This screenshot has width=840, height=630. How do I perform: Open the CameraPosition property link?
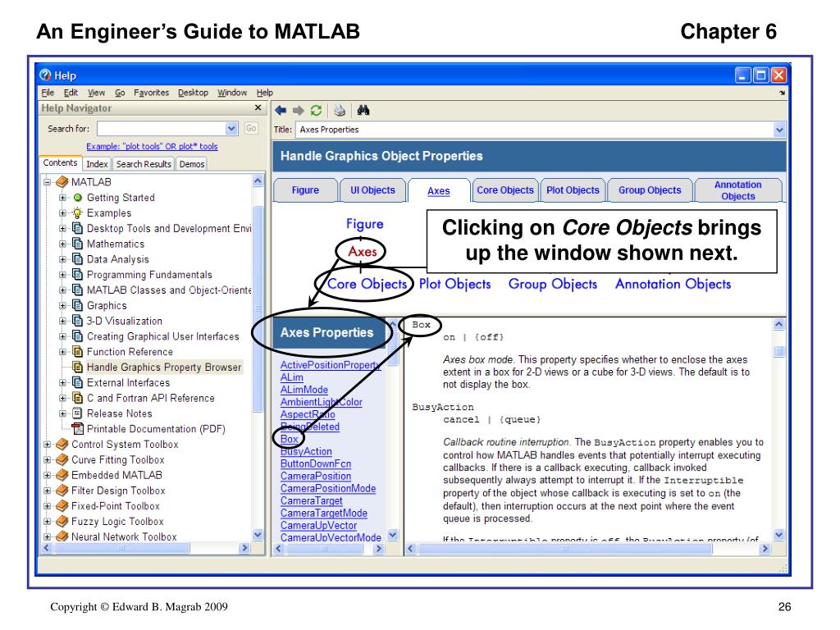coord(316,476)
